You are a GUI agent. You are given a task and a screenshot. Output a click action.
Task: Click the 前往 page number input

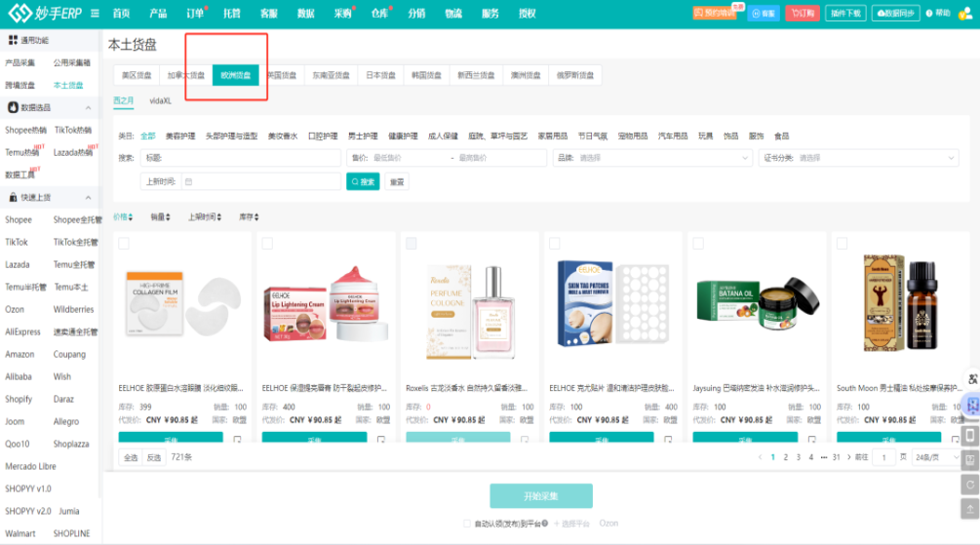click(883, 457)
